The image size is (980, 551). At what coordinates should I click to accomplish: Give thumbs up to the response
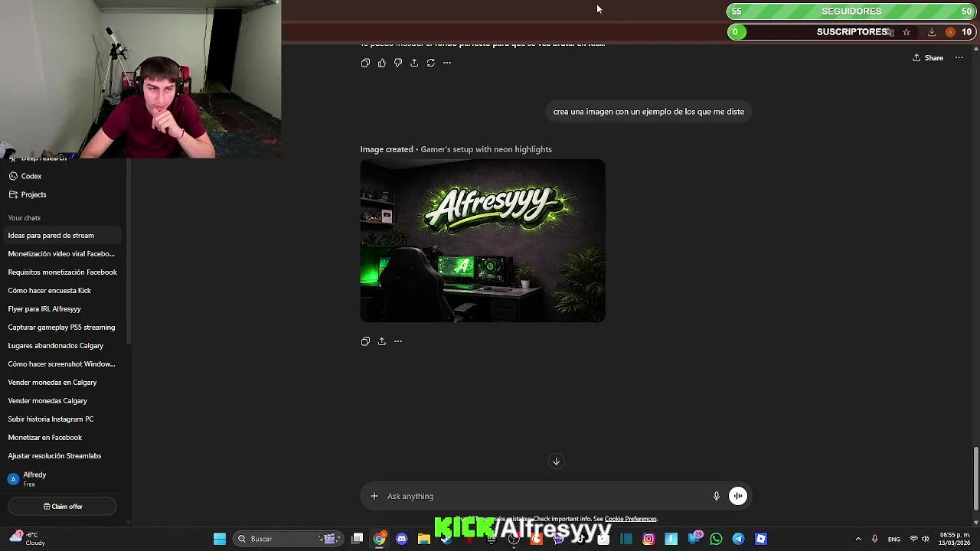[382, 63]
